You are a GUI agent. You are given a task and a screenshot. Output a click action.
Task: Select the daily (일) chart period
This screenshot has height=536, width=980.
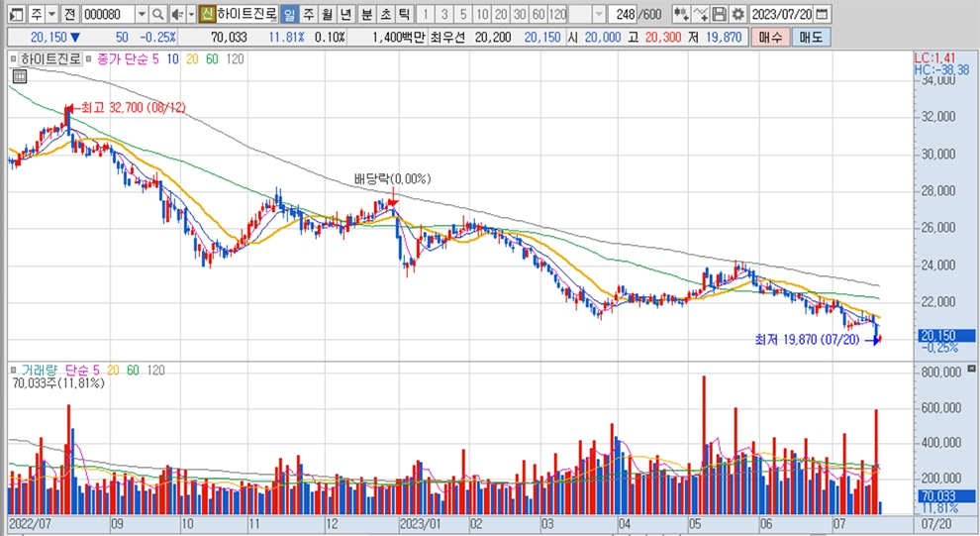tap(288, 14)
